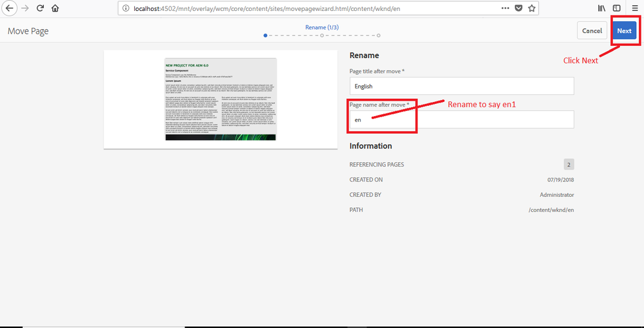Screen dimensions: 644x328
Task: Click the Cancel button
Action: (592, 31)
